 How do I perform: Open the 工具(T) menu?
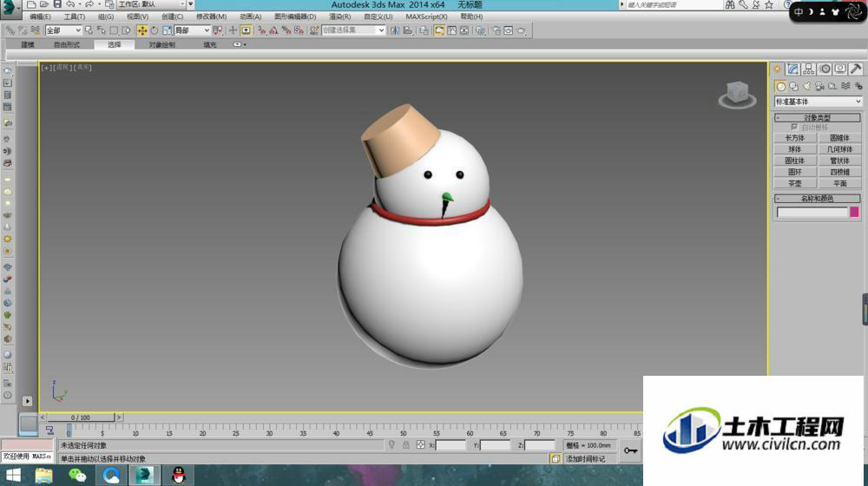[74, 17]
